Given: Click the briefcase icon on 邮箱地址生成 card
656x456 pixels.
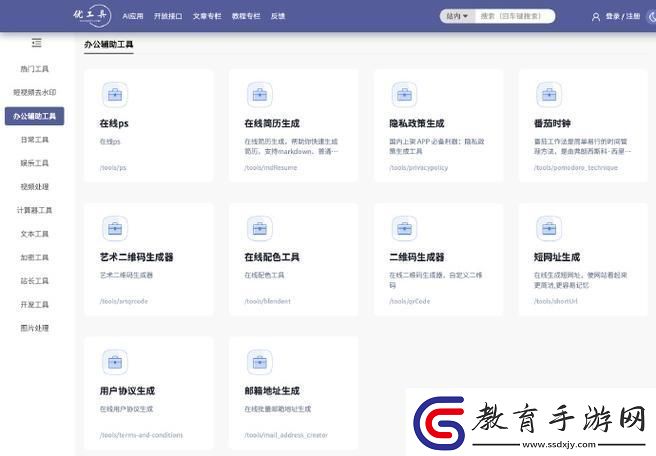Looking at the screenshot, I should (x=259, y=362).
